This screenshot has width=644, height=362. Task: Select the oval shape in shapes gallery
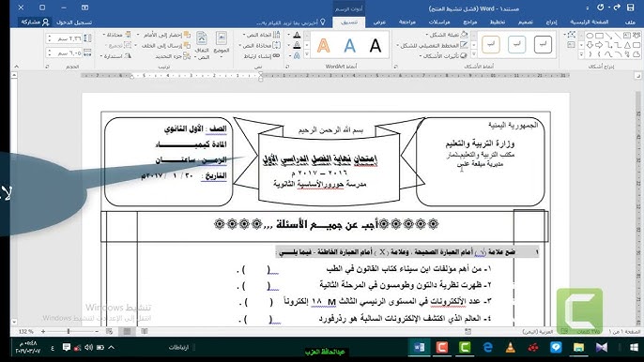590,37
